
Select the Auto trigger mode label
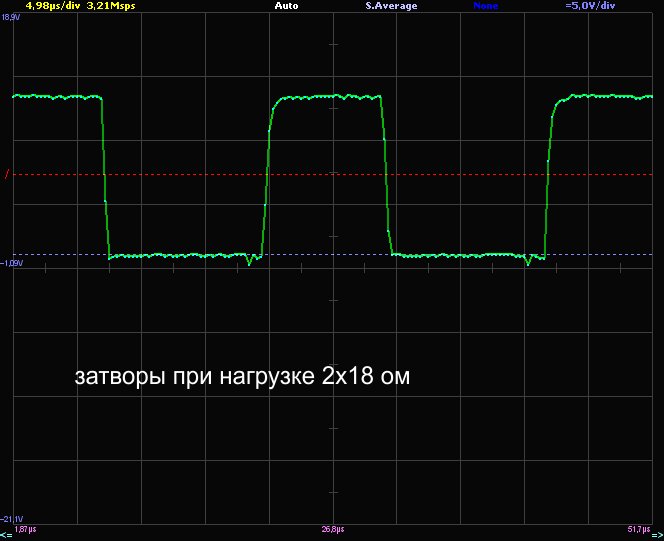286,6
